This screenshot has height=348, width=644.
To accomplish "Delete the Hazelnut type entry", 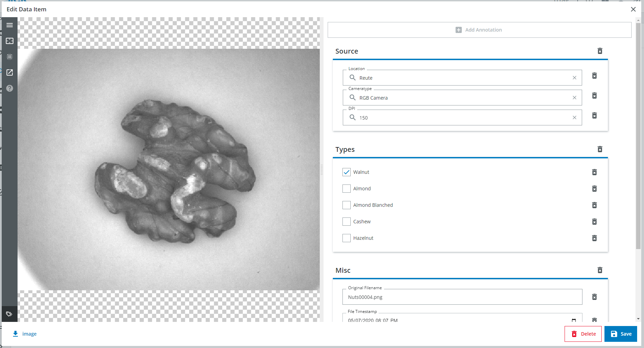I will coord(594,238).
